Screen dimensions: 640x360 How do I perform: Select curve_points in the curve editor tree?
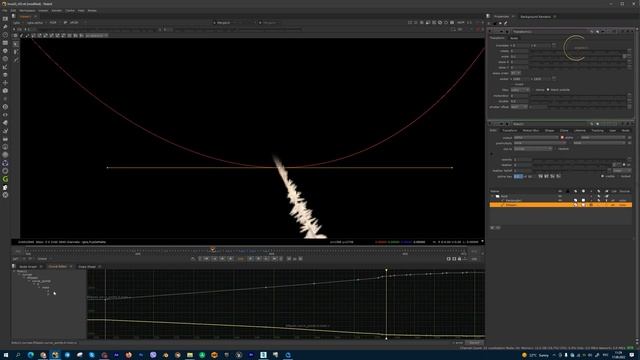tap(42, 281)
